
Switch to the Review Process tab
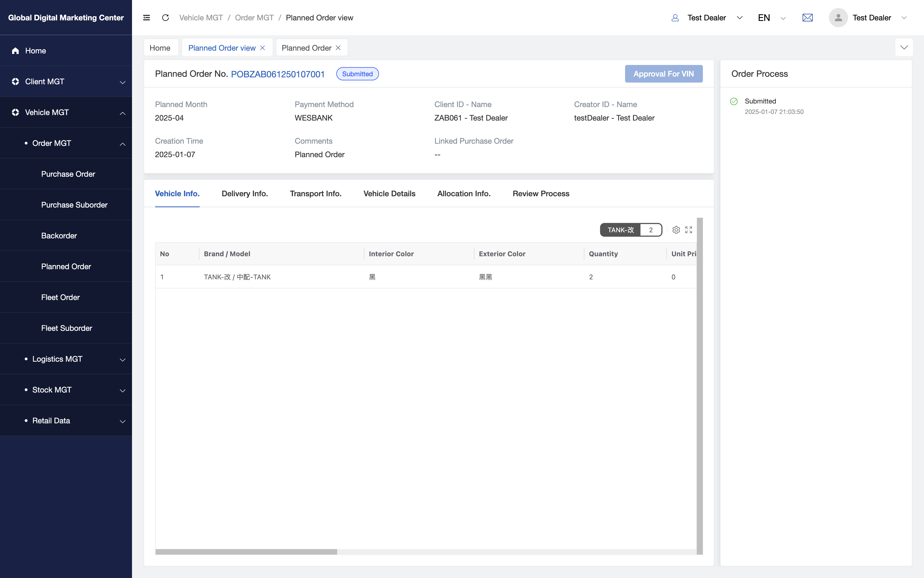541,193
